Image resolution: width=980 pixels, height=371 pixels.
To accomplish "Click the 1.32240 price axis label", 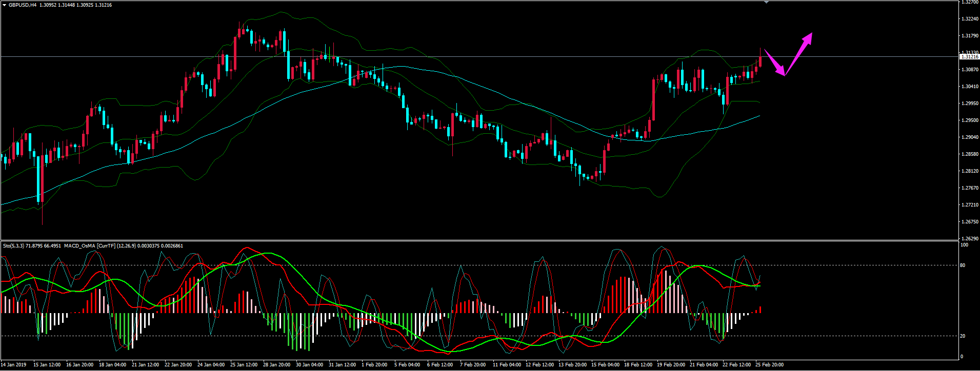I will (x=969, y=19).
